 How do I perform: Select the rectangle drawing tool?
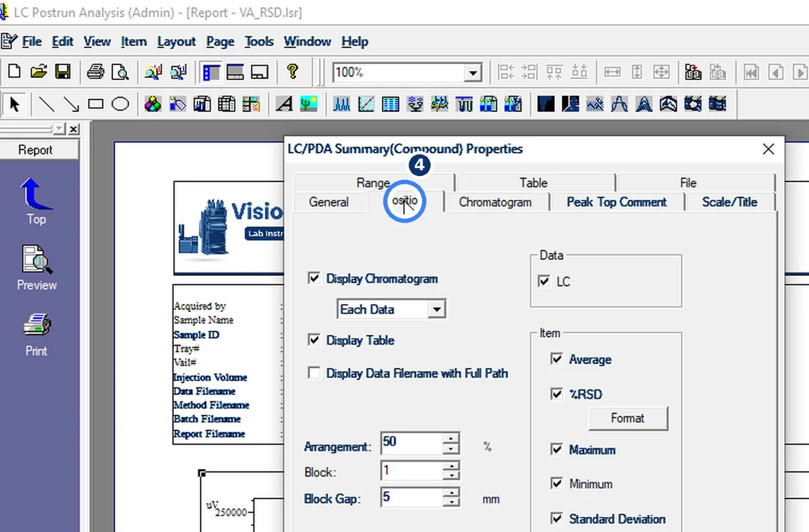click(x=96, y=104)
